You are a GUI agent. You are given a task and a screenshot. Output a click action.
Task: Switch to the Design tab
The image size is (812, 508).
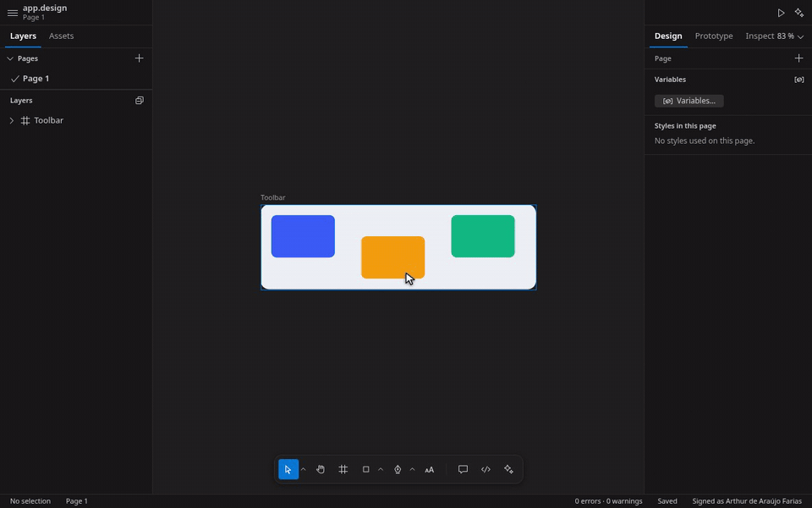(x=668, y=36)
